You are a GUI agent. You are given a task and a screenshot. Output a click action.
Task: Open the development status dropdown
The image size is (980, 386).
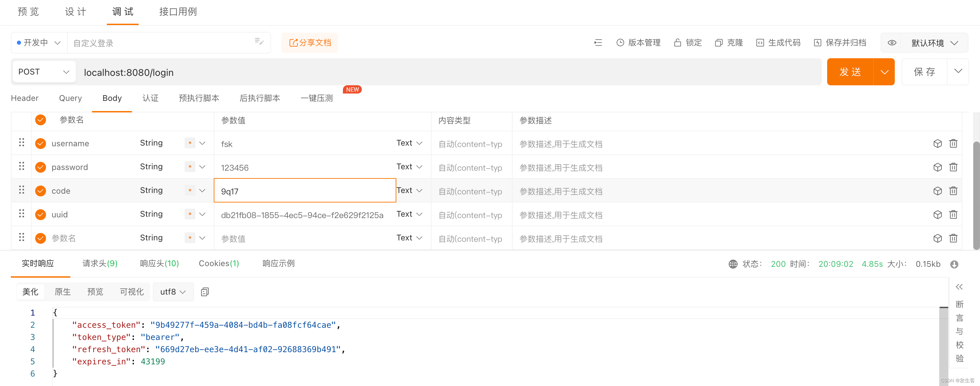pos(39,43)
